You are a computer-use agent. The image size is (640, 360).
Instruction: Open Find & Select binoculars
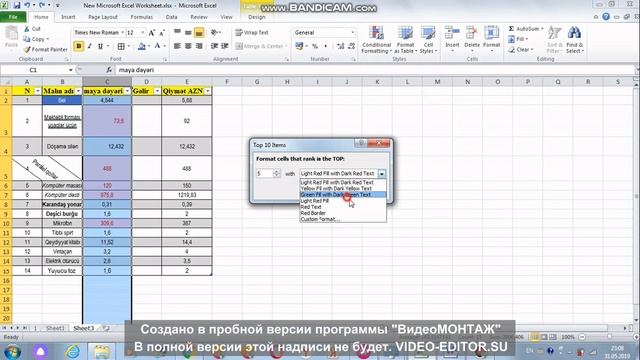pyautogui.click(x=575, y=40)
